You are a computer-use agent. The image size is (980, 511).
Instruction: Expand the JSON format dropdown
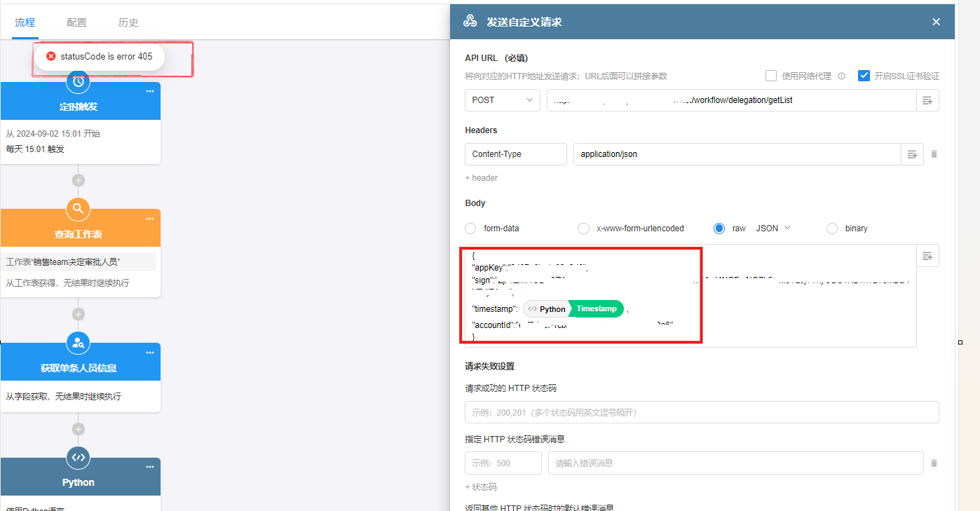[773, 228]
